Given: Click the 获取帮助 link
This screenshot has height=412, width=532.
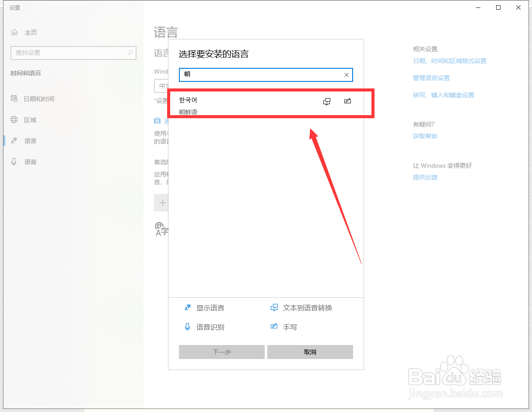Looking at the screenshot, I should (424, 136).
